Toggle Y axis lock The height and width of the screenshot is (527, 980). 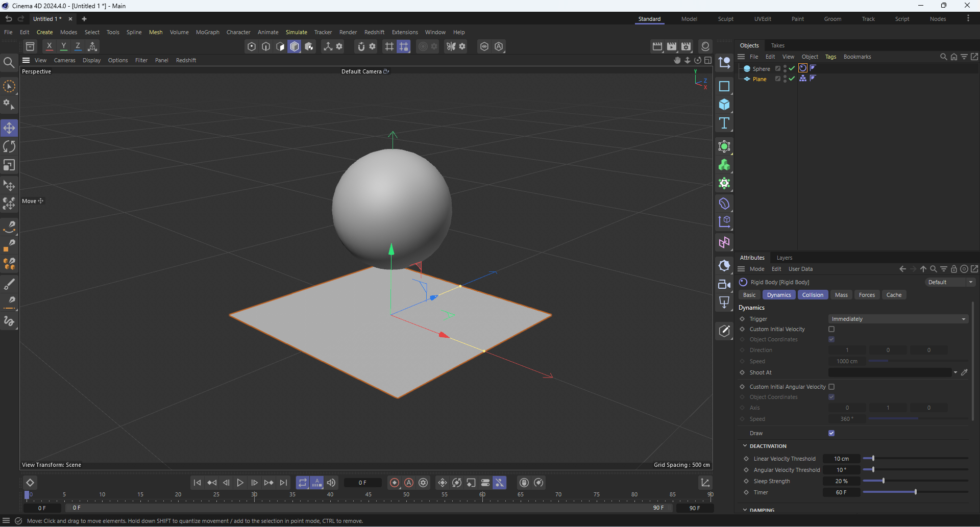pos(64,46)
